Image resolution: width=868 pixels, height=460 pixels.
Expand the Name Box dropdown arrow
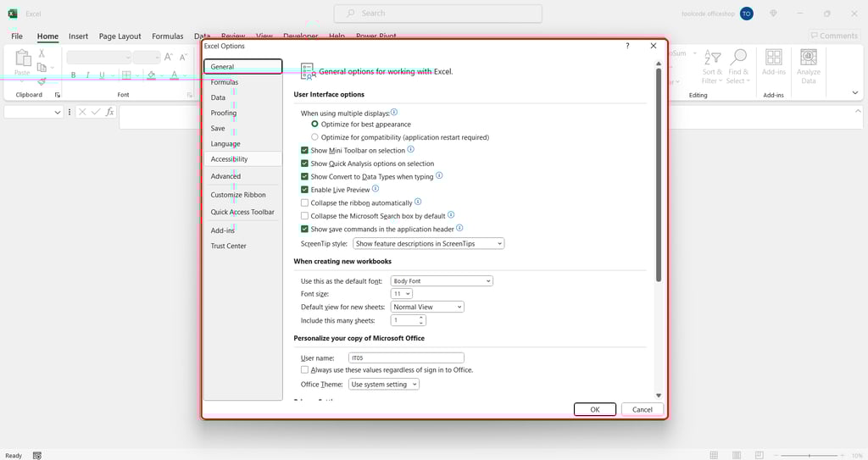[57, 113]
